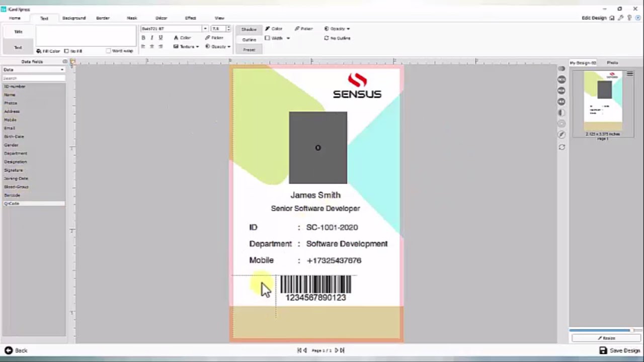Open the Data category dropdown

pos(34,69)
